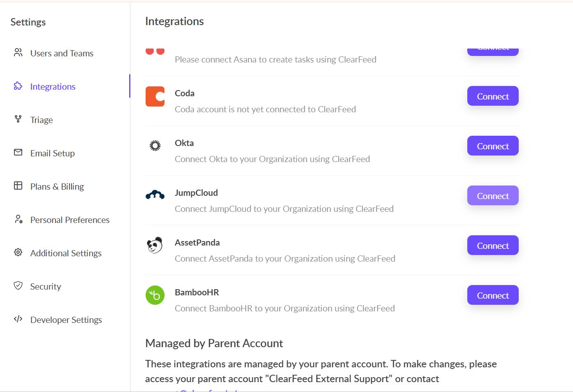
Task: Click the Integrations puzzle piece icon
Action: [18, 86]
